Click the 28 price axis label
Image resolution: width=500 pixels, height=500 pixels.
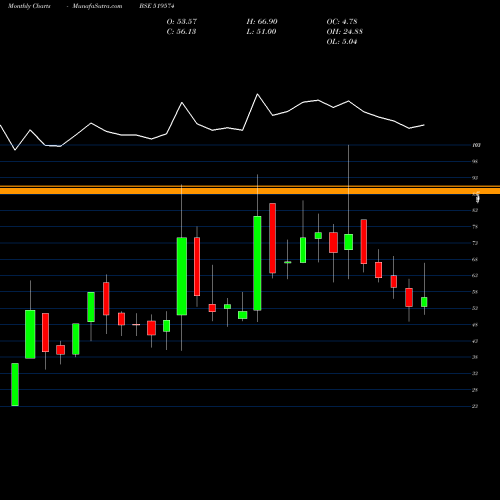pyautogui.click(x=475, y=390)
